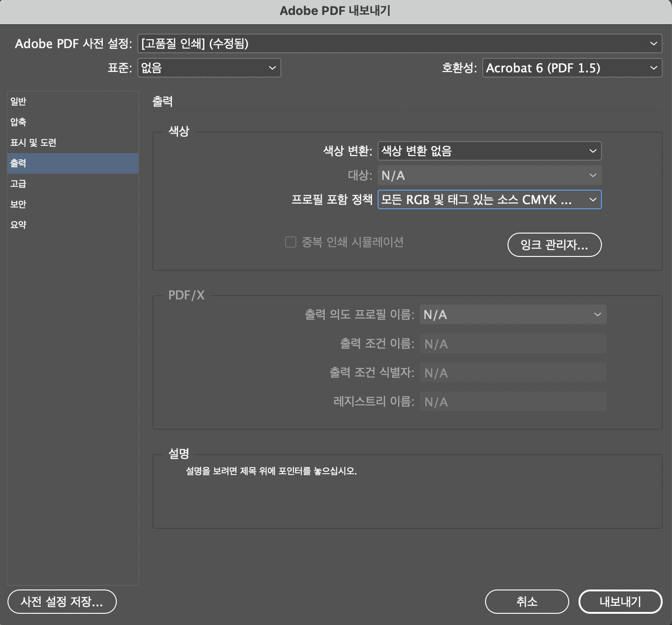Screen dimensions: 672x625
Task: Click the 색상 group title
Action: pyautogui.click(x=179, y=131)
